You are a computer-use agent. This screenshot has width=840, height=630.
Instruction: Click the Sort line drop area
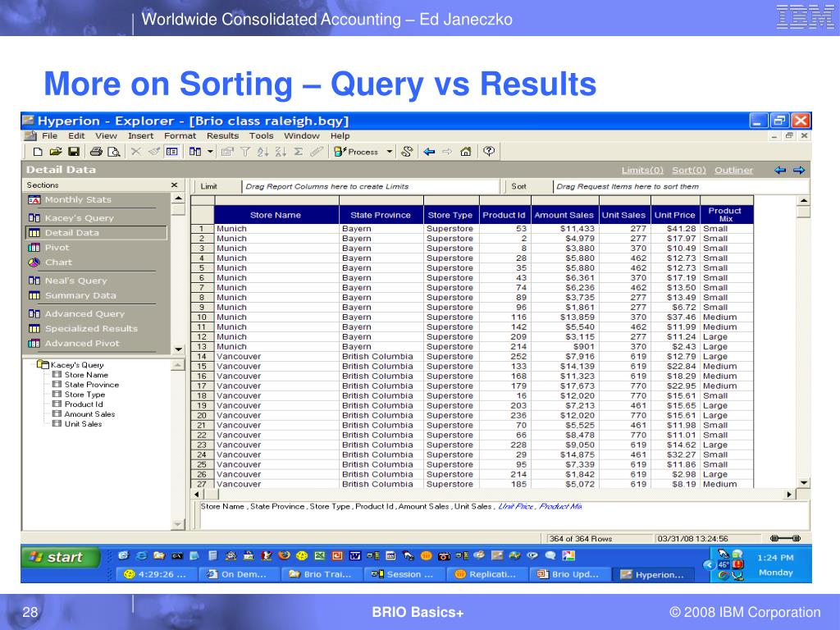pyautogui.click(x=680, y=186)
